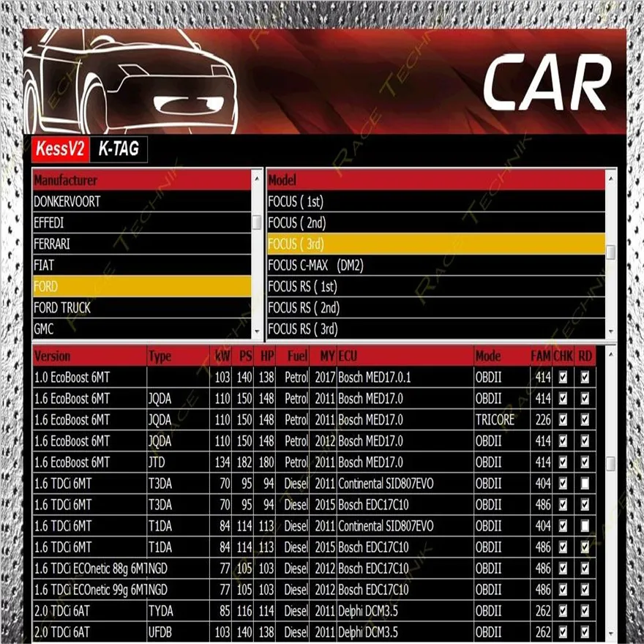Click version table scroll-down arrow
The width and height of the screenshot is (644, 644).
point(611,634)
